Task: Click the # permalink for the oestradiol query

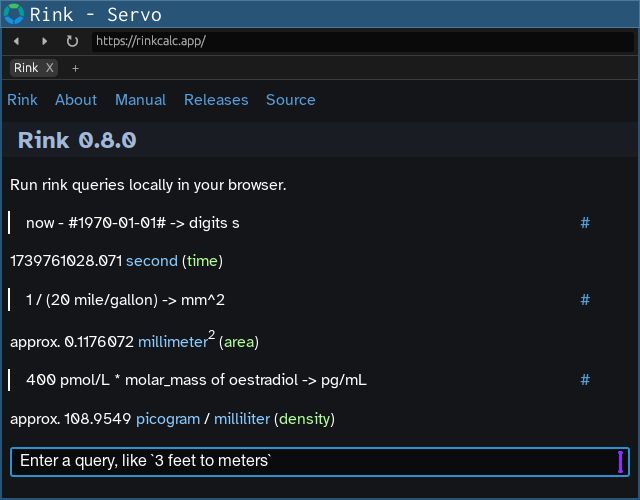Action: point(585,380)
